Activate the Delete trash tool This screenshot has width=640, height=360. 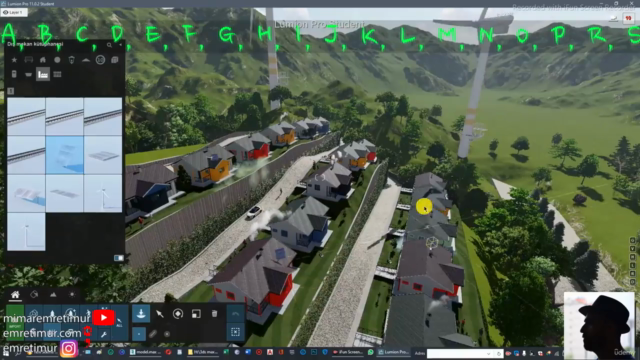pyautogui.click(x=215, y=314)
